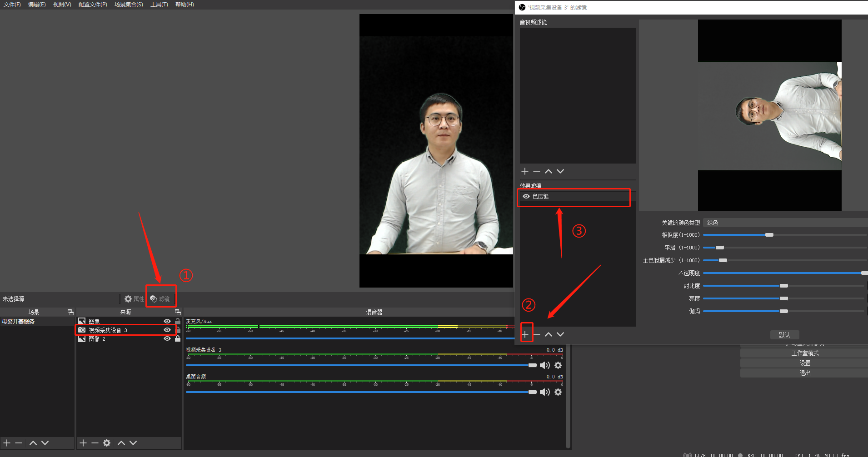The image size is (868, 457).
Task: Move audio/video filter up in 音视频滤镜 list
Action: pos(549,171)
